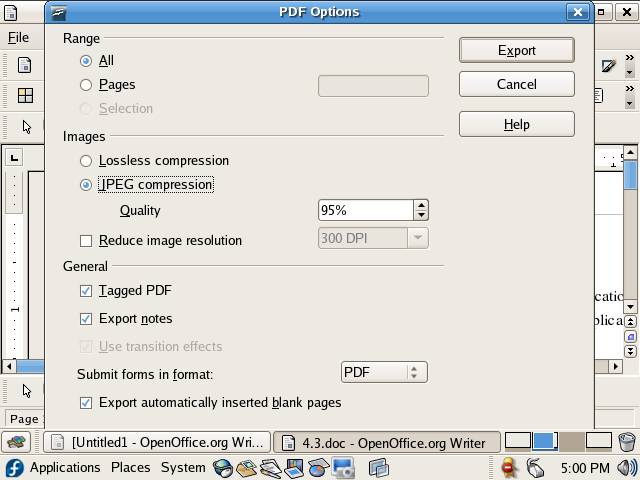Viewport: 640px width, 480px height.
Task: Open the Applications menu
Action: point(64,468)
